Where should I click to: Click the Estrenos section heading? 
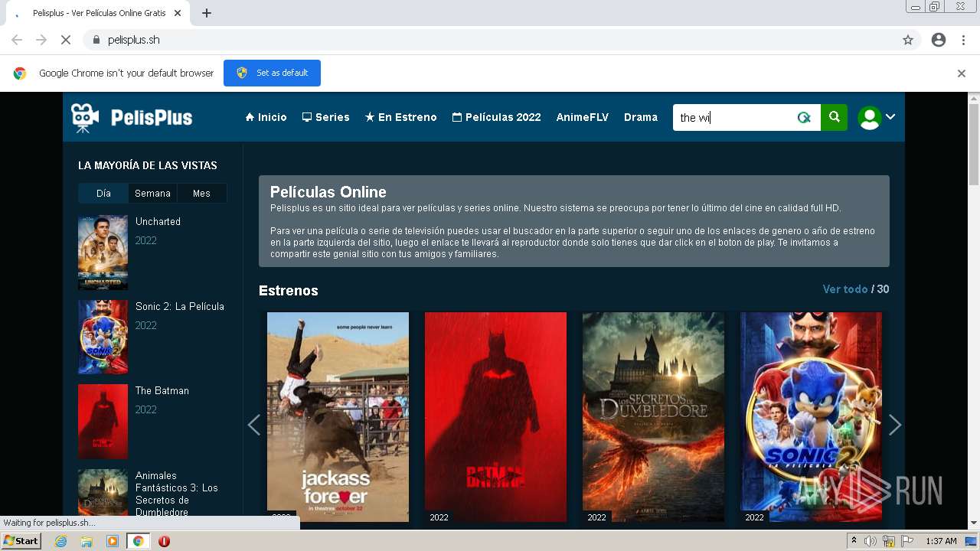click(x=289, y=291)
